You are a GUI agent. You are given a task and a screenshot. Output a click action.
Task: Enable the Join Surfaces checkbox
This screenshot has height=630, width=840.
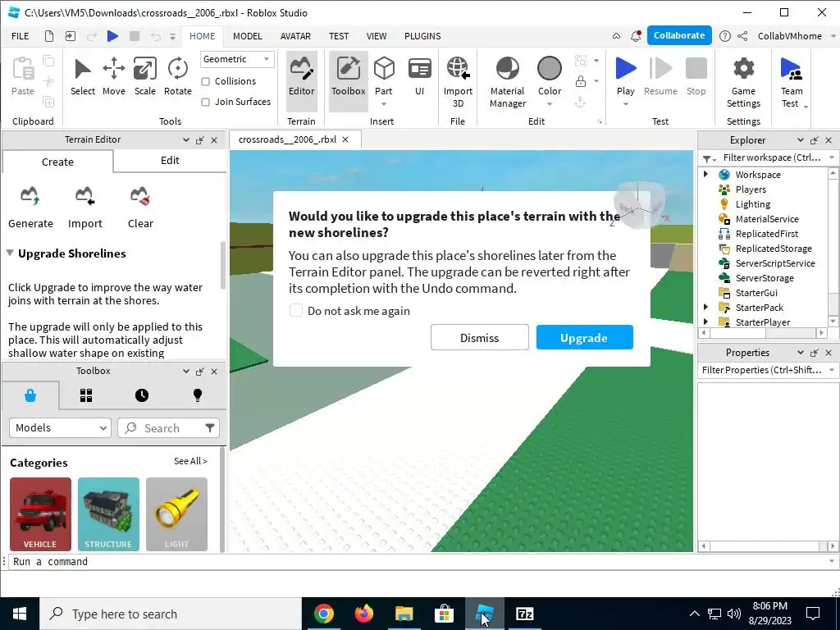tap(205, 102)
